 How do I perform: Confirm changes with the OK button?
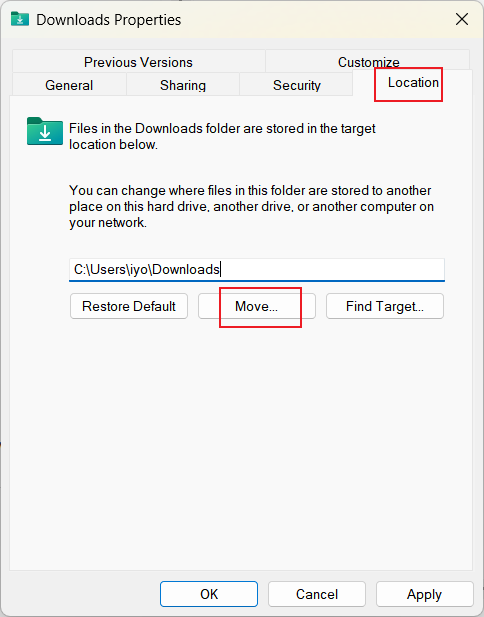click(x=209, y=594)
